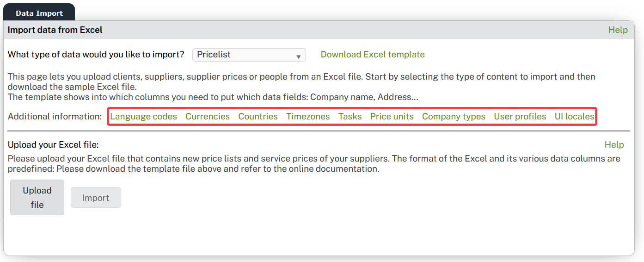
Task: Click the arrow beside Pricelist selection
Action: tap(299, 56)
